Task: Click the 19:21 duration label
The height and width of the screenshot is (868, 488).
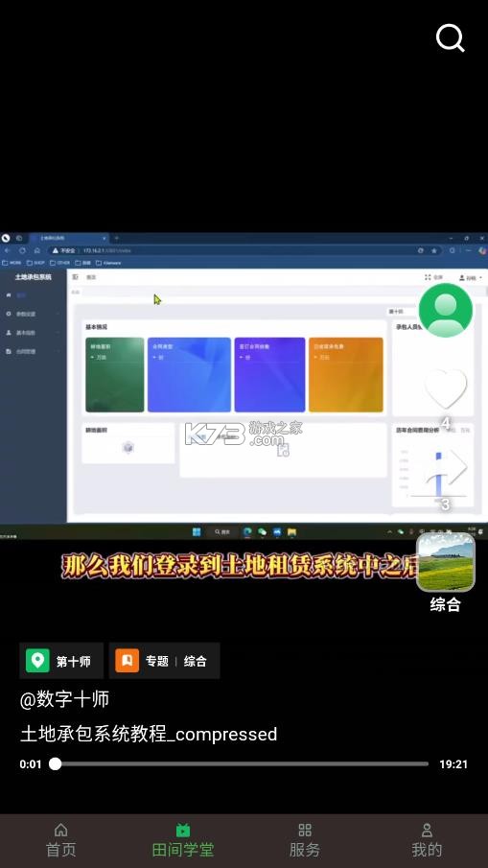Action: tap(453, 764)
